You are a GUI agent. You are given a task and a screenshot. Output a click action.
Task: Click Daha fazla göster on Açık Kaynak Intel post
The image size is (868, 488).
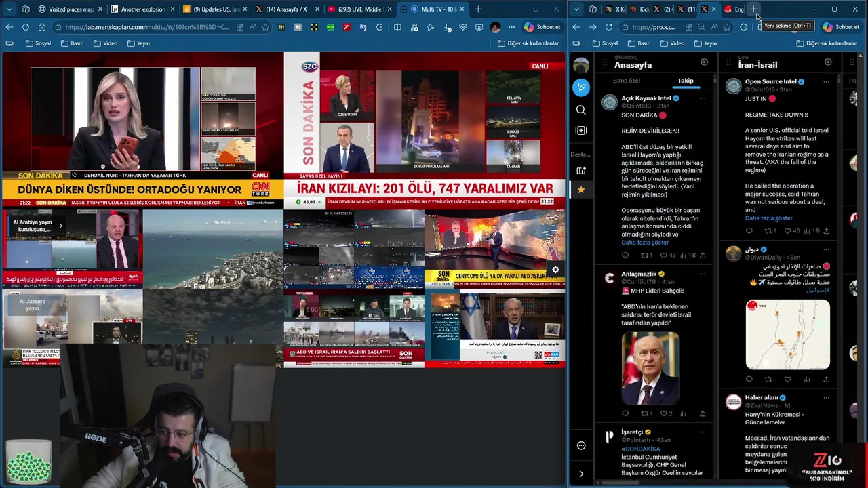point(645,243)
